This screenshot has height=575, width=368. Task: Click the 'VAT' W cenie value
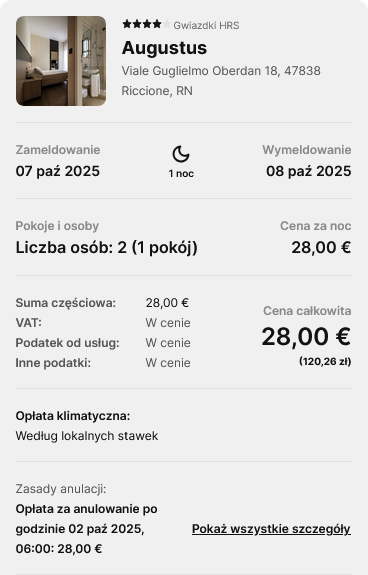tap(168, 323)
